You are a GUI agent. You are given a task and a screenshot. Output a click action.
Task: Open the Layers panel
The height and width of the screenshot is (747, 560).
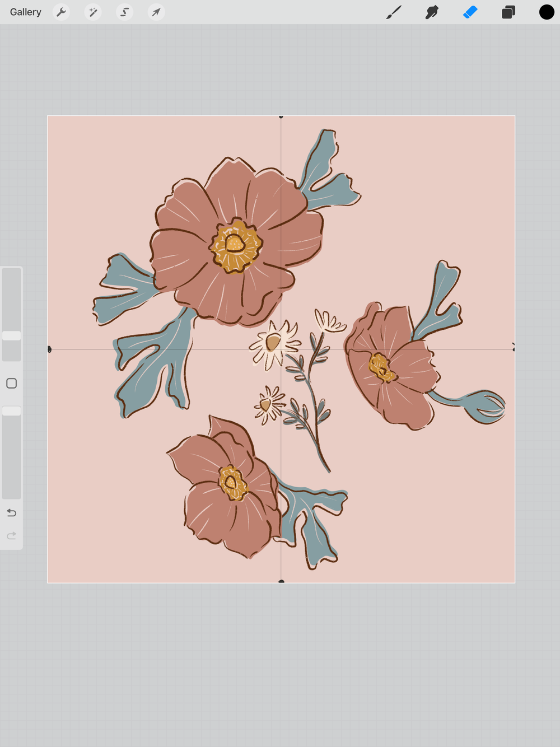point(508,12)
